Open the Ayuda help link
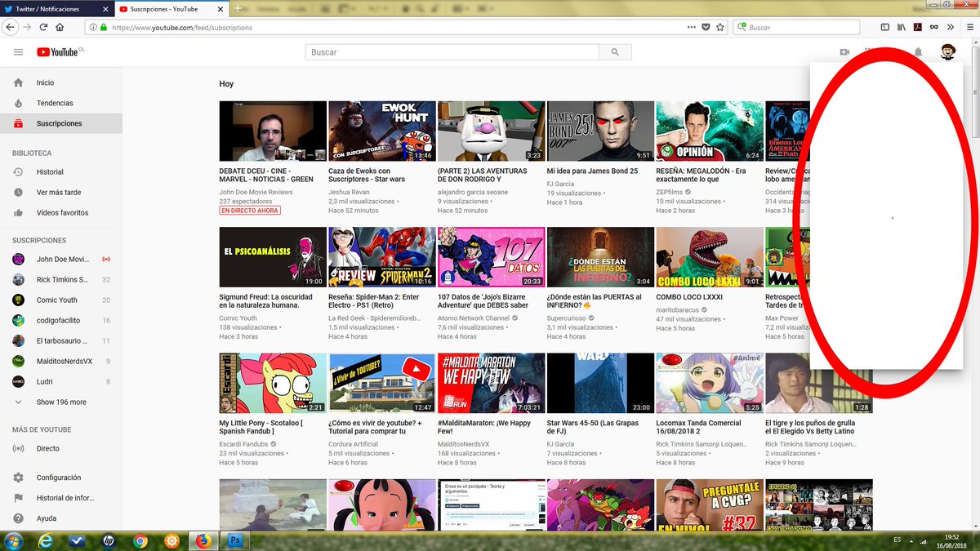This screenshot has height=551, width=980. (61, 518)
